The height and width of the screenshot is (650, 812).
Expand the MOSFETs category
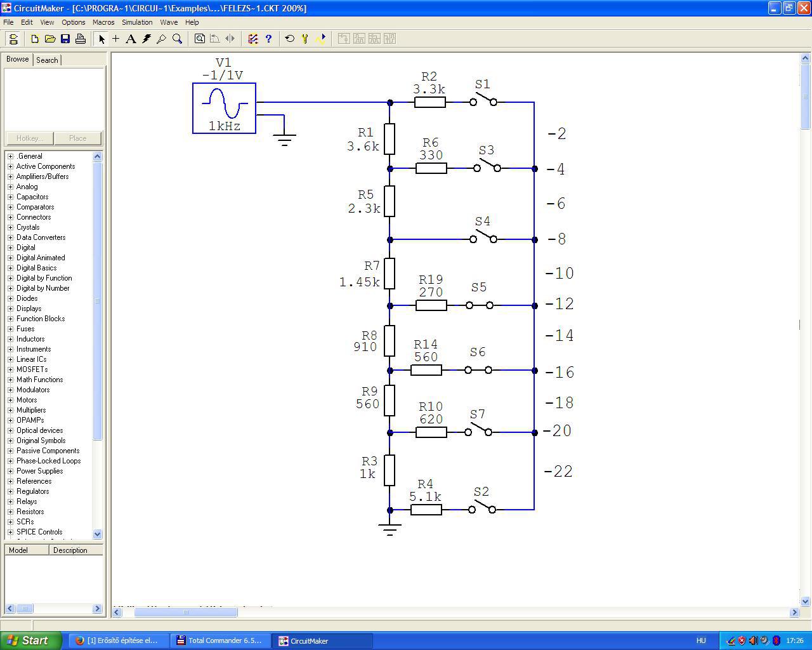[x=10, y=369]
